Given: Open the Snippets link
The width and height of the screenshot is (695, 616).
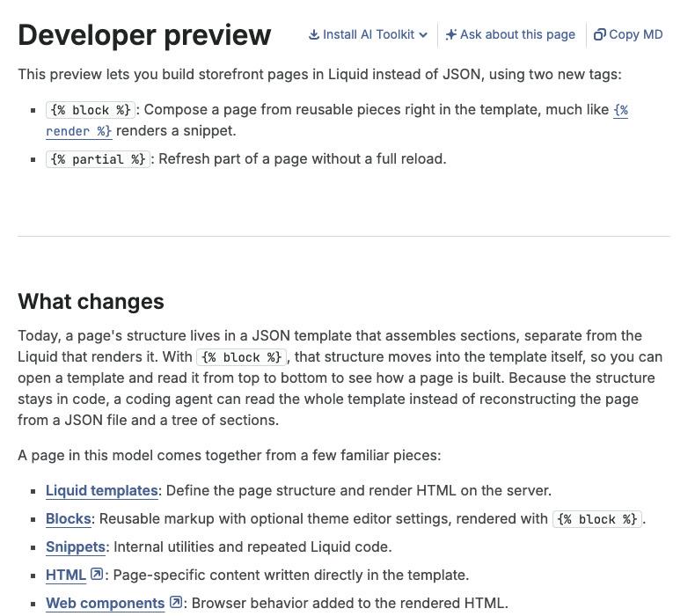Looking at the screenshot, I should pyautogui.click(x=76, y=546).
